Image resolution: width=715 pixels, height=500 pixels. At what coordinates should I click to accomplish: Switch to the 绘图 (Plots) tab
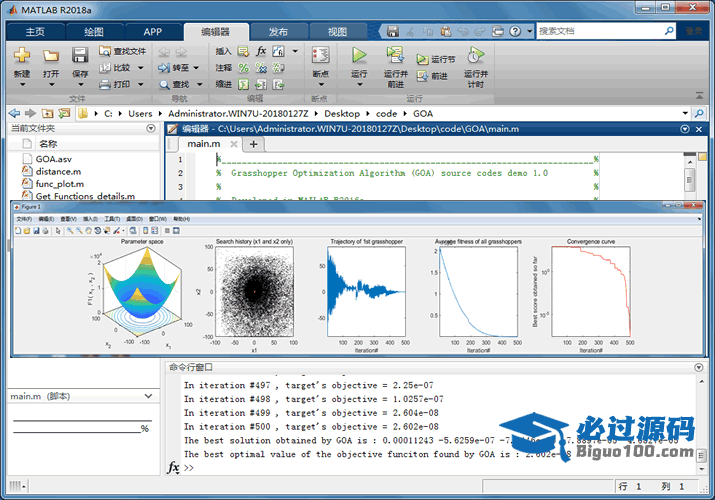pos(94,32)
